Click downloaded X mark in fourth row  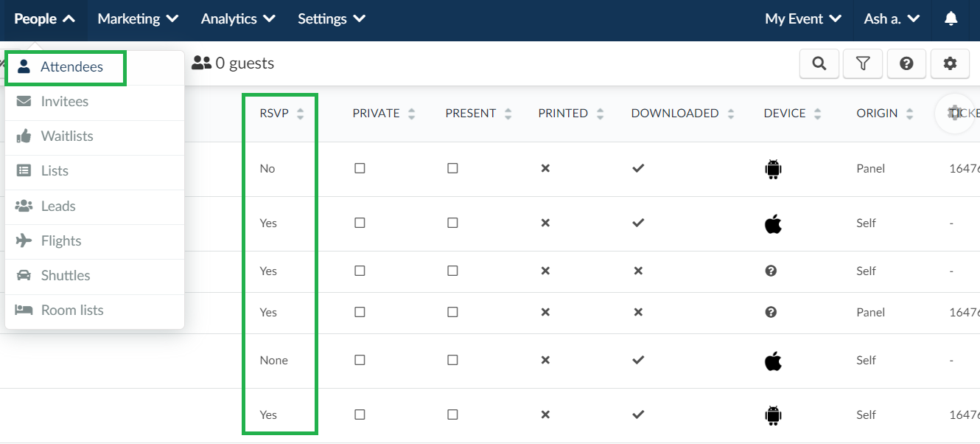pyautogui.click(x=638, y=313)
